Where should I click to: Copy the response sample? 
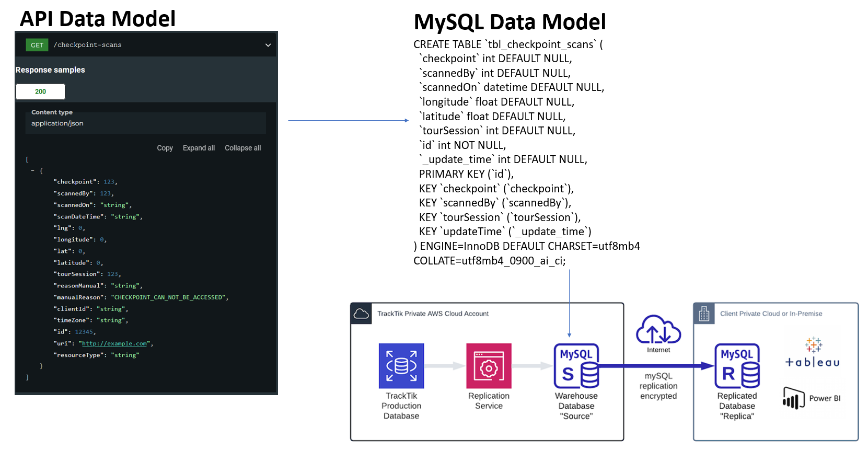pyautogui.click(x=165, y=148)
